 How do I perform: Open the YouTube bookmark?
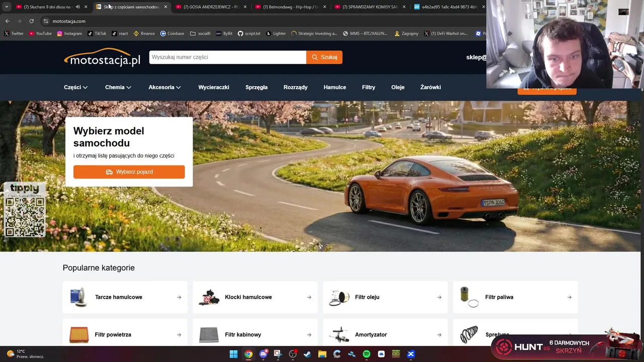(40, 34)
